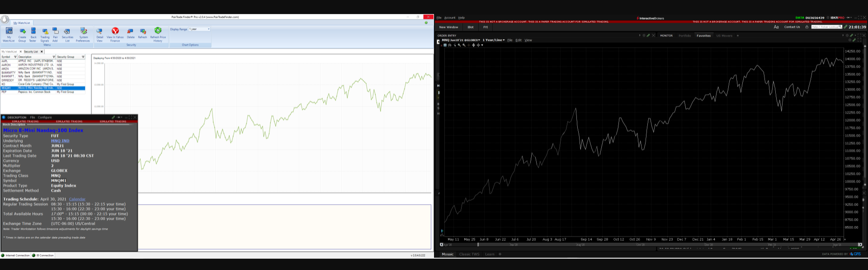Click the Pair Add icon
Screen dimensions: 868x270
[55, 34]
